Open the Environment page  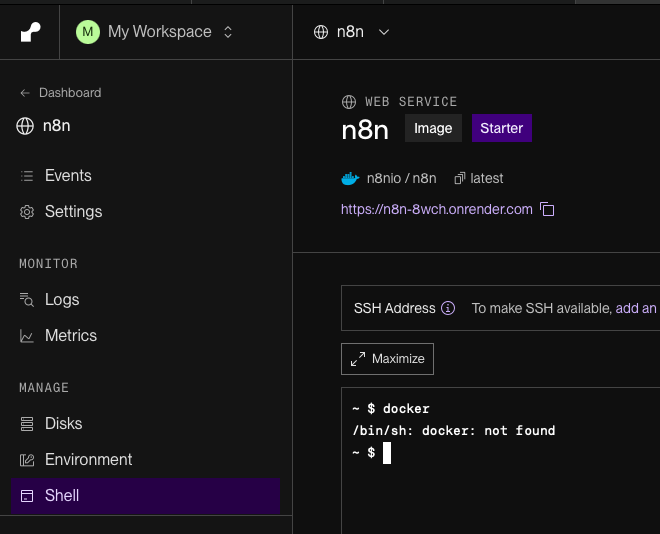(x=88, y=460)
